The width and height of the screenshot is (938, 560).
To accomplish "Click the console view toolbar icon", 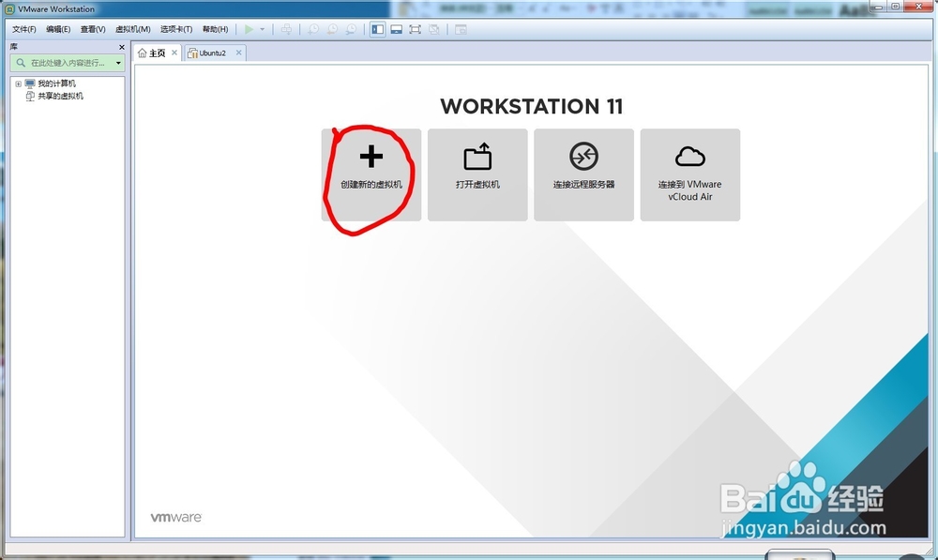I will 461,29.
